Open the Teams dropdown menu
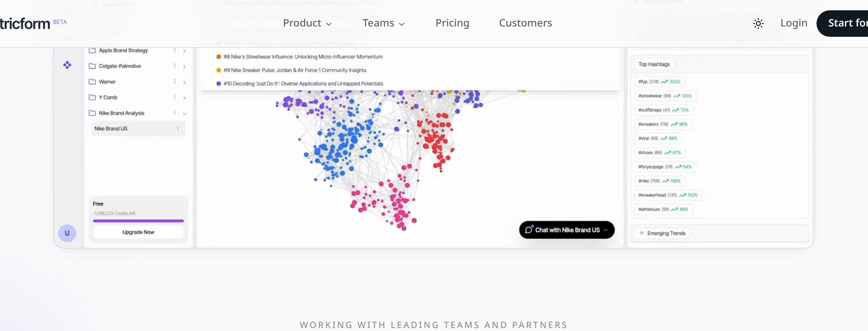Image resolution: width=868 pixels, height=331 pixels. (x=384, y=23)
